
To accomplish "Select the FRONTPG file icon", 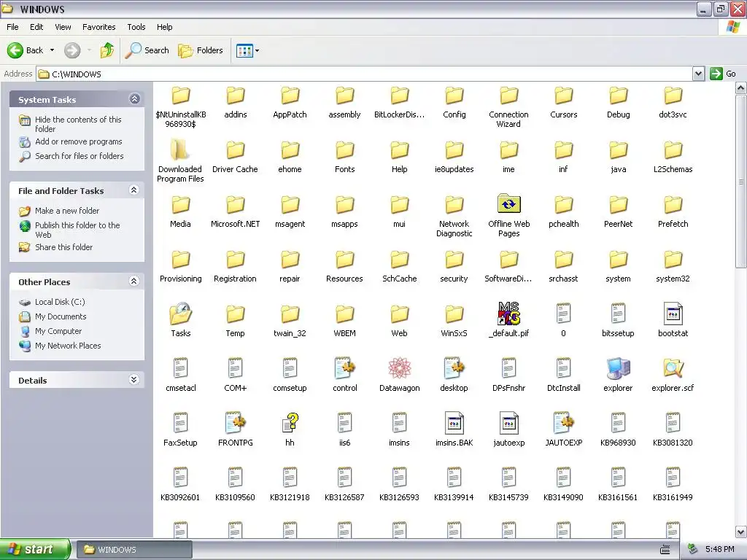I will [x=236, y=423].
